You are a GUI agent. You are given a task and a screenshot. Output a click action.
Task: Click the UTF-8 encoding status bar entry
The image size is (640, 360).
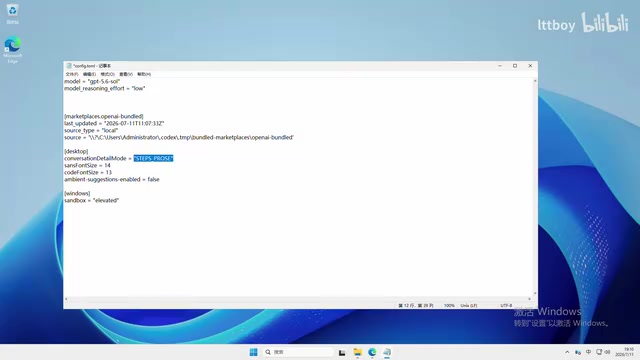506,305
